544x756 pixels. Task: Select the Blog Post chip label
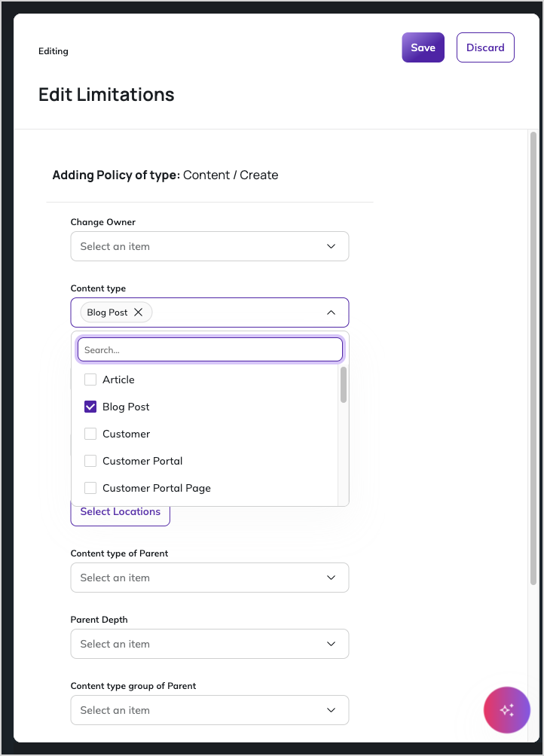(x=107, y=312)
